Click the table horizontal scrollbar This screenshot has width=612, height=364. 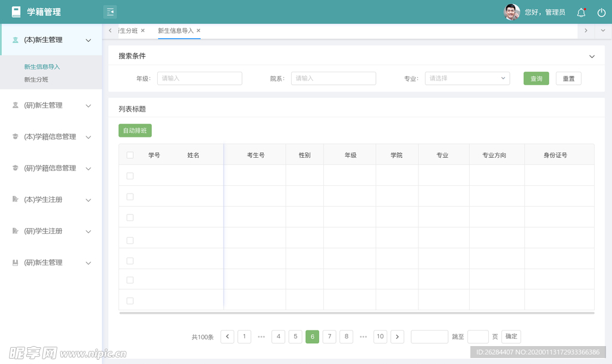(356, 313)
